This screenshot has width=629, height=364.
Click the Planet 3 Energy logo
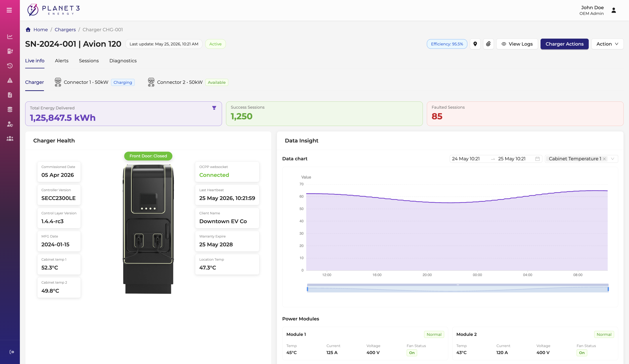(53, 10)
